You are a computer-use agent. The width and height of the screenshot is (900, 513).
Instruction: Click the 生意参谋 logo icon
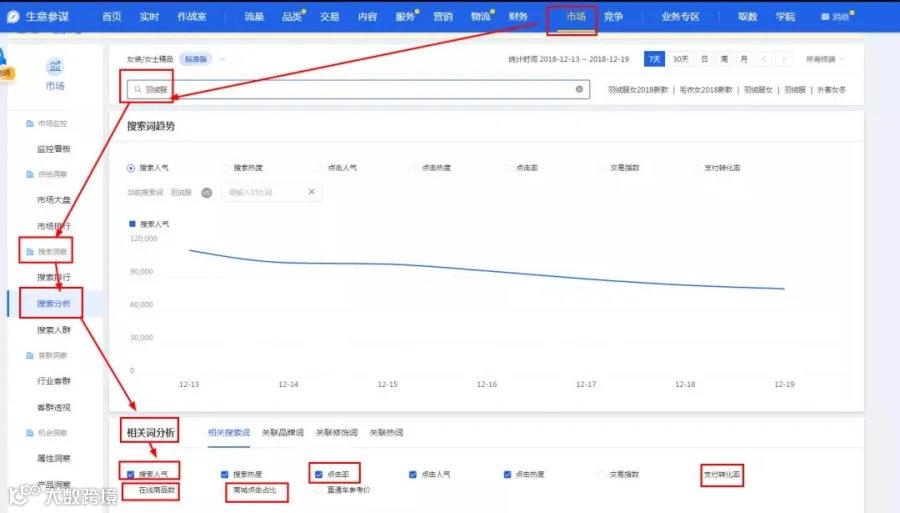(x=13, y=17)
